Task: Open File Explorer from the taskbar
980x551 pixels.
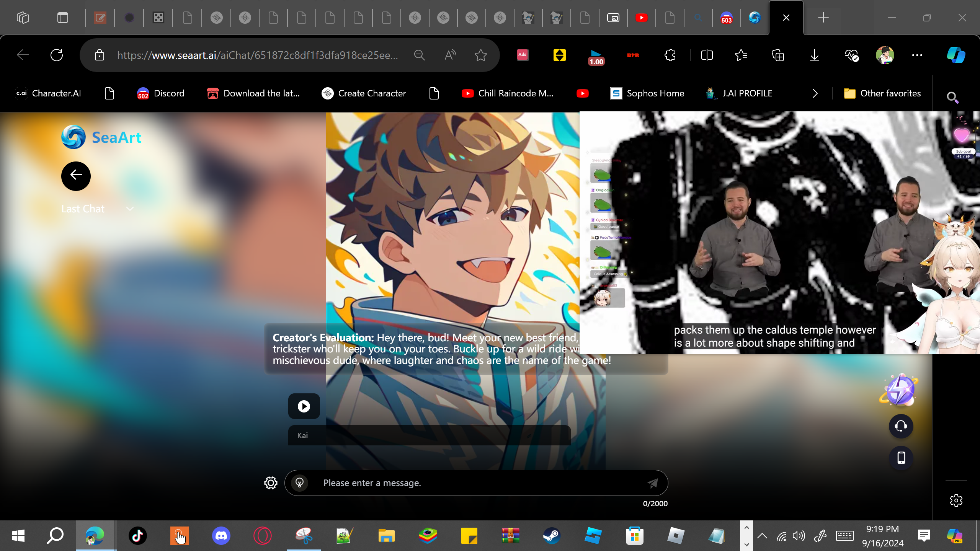Action: tap(386, 536)
